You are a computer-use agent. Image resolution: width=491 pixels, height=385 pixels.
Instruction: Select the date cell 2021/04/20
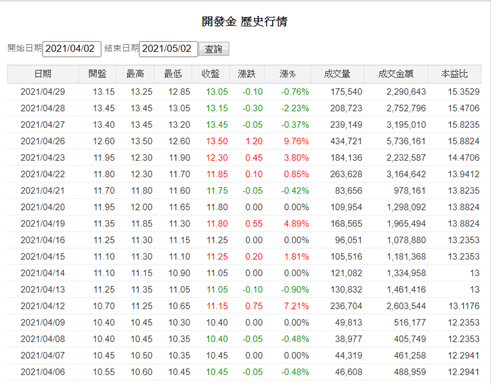(x=43, y=207)
